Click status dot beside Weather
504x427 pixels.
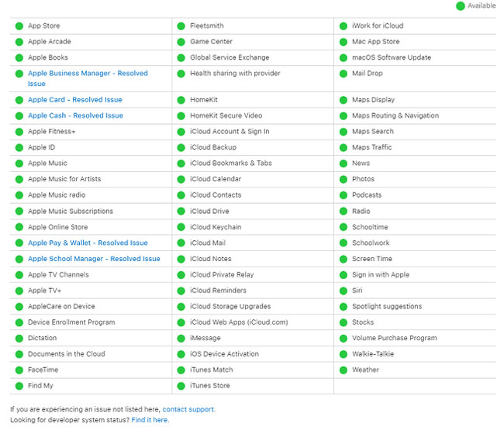[343, 370]
